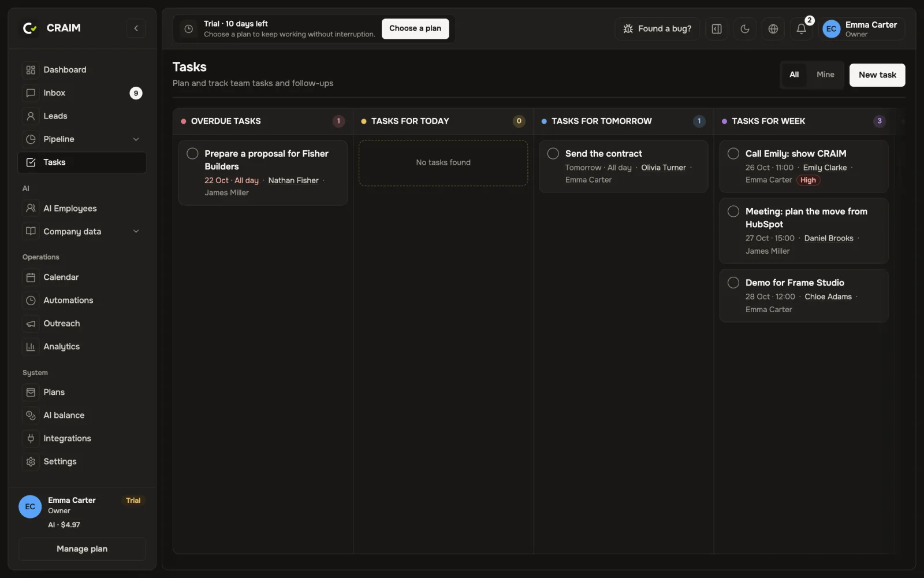
Task: Open Integrations in the sidebar
Action: point(82,439)
